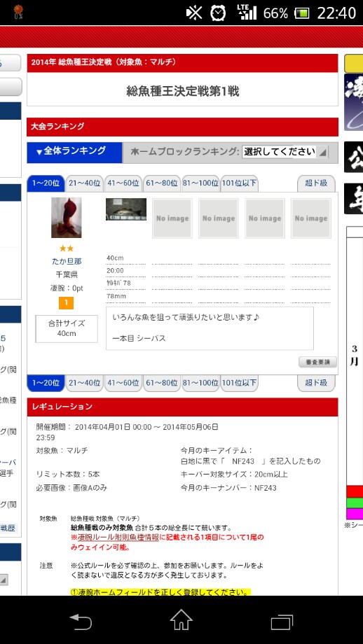Click the 審査要請 button
This screenshot has height=644, width=363.
(x=317, y=363)
